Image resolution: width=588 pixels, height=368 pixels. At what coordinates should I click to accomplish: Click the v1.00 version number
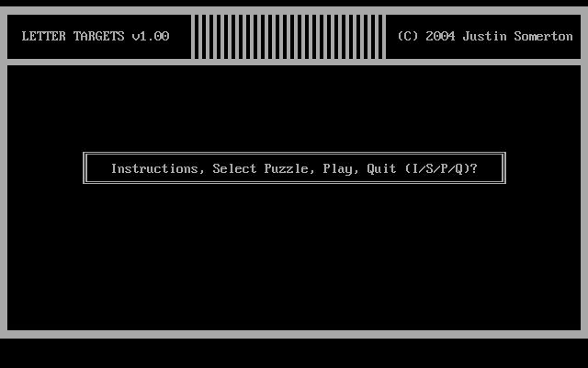(151, 36)
